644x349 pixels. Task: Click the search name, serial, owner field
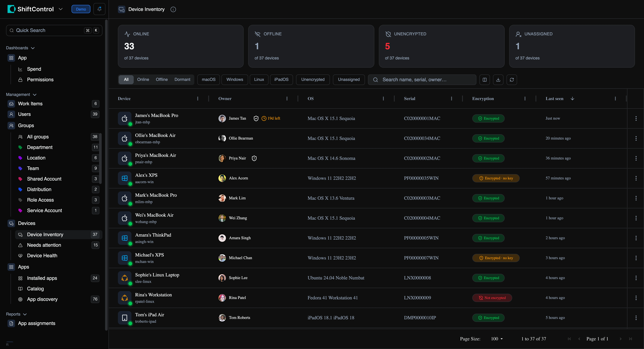tap(422, 80)
